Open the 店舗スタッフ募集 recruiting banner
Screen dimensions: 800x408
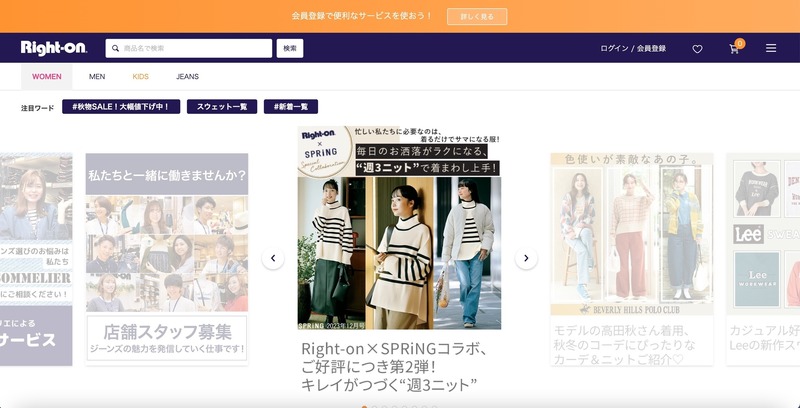(x=166, y=257)
